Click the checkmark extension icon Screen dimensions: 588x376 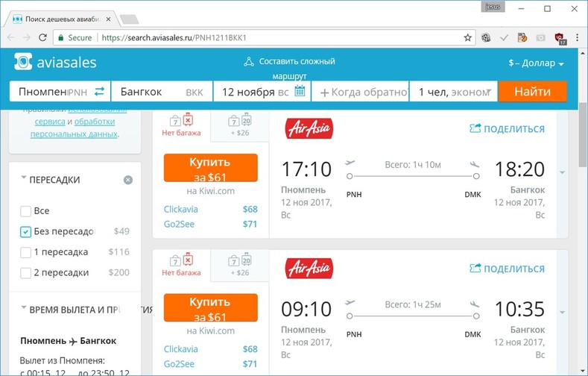[504, 37]
